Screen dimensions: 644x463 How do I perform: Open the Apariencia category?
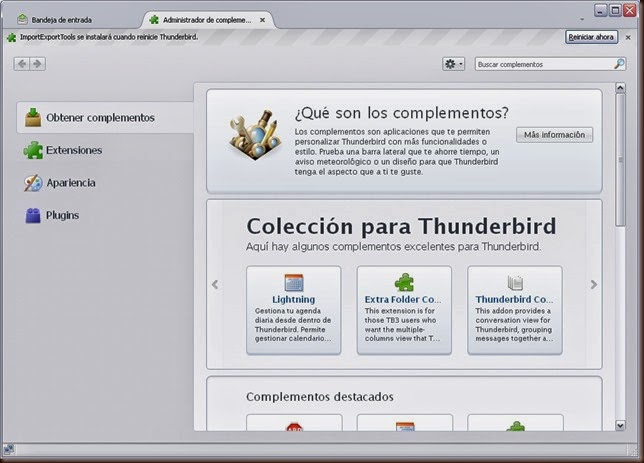pyautogui.click(x=105, y=183)
